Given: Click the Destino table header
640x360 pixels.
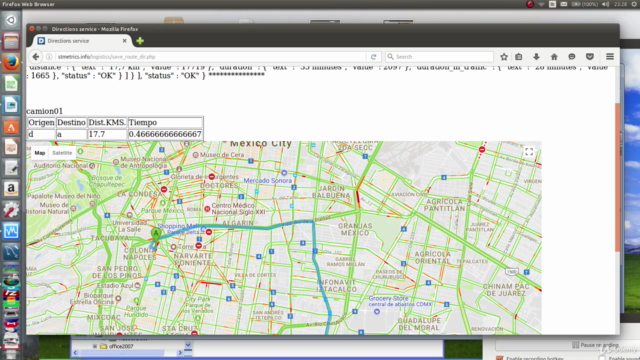Looking at the screenshot, I should (x=71, y=122).
